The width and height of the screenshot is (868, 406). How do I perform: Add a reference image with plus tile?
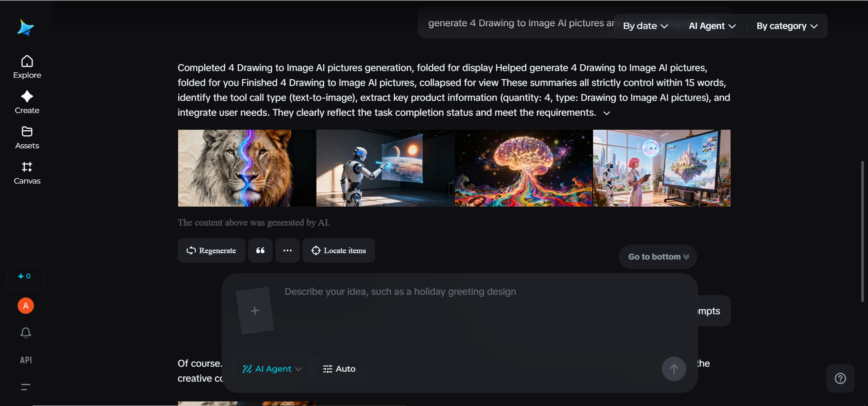click(x=255, y=311)
